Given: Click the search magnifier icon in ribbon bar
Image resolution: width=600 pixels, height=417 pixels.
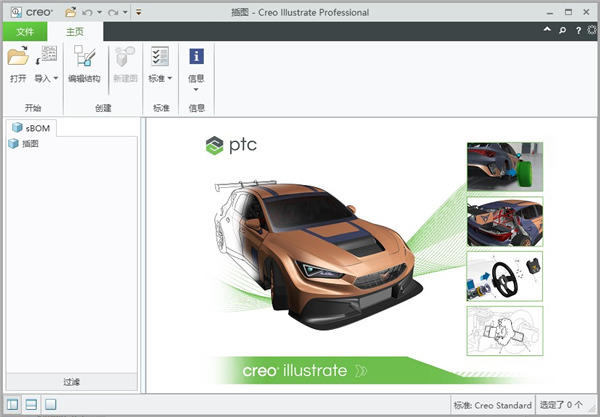Looking at the screenshot, I should [562, 31].
